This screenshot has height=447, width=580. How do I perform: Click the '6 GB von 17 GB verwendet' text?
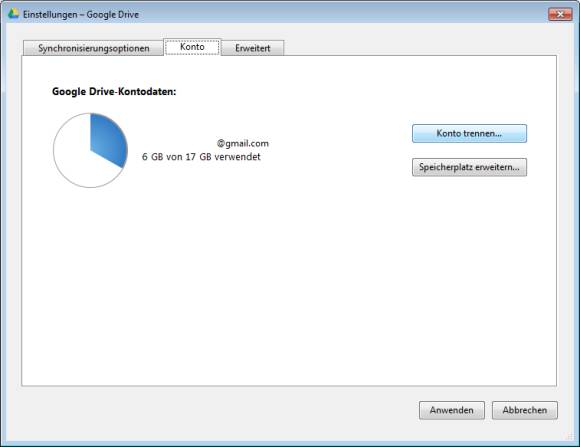(x=201, y=157)
